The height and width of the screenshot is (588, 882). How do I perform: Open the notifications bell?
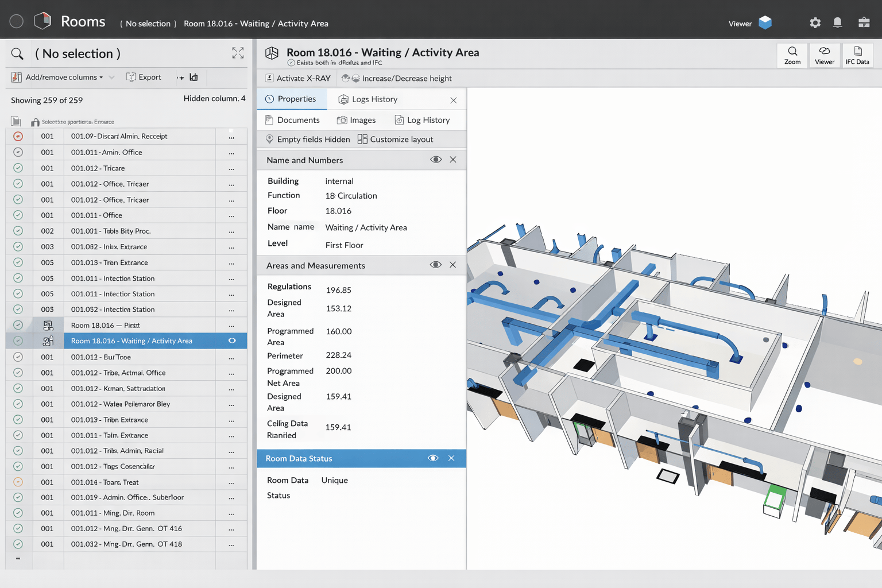tap(838, 23)
